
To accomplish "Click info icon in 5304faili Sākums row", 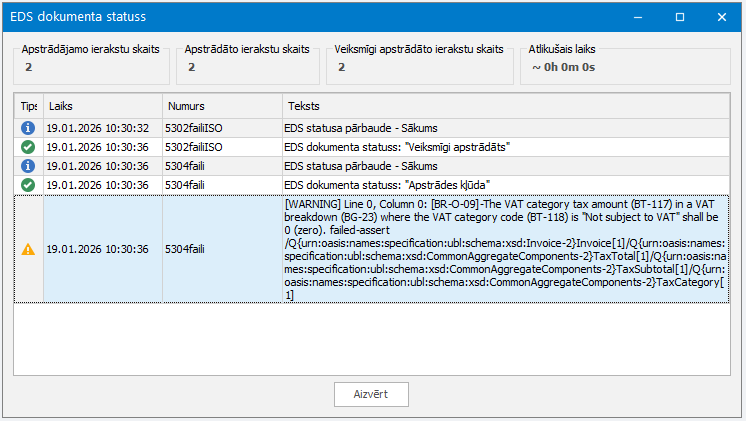I will [x=28, y=166].
